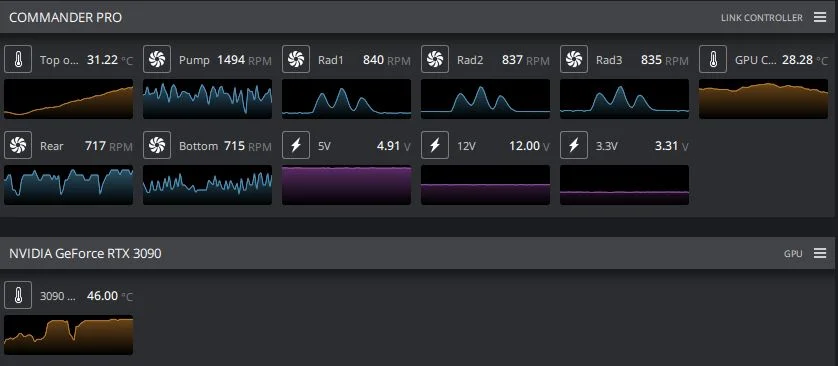Click the Bottom fan icon

[x=157, y=145]
